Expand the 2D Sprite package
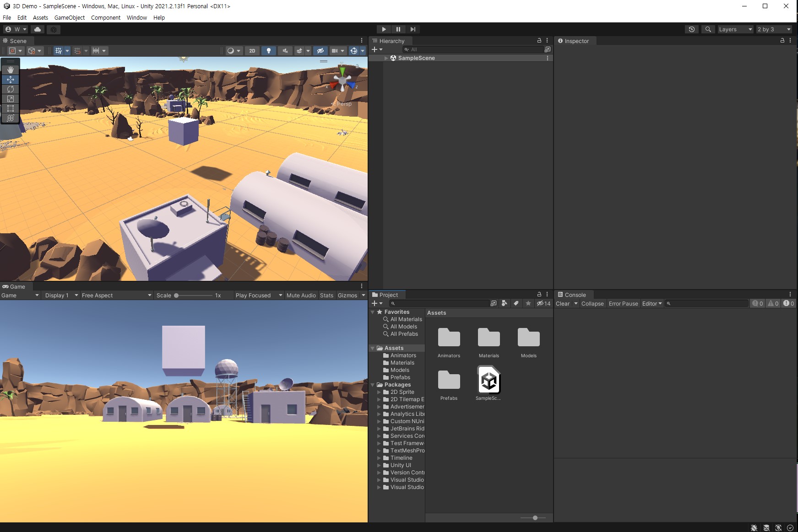This screenshot has height=532, width=798. [x=379, y=392]
